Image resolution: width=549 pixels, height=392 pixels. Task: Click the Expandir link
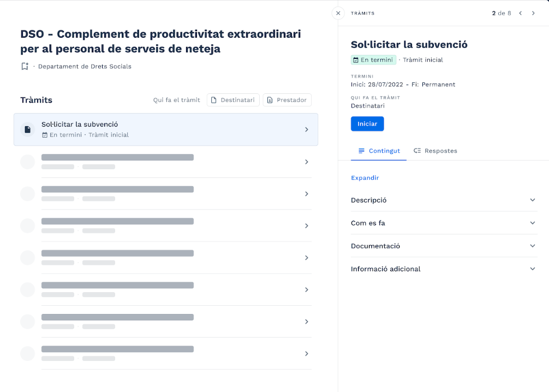(x=365, y=178)
